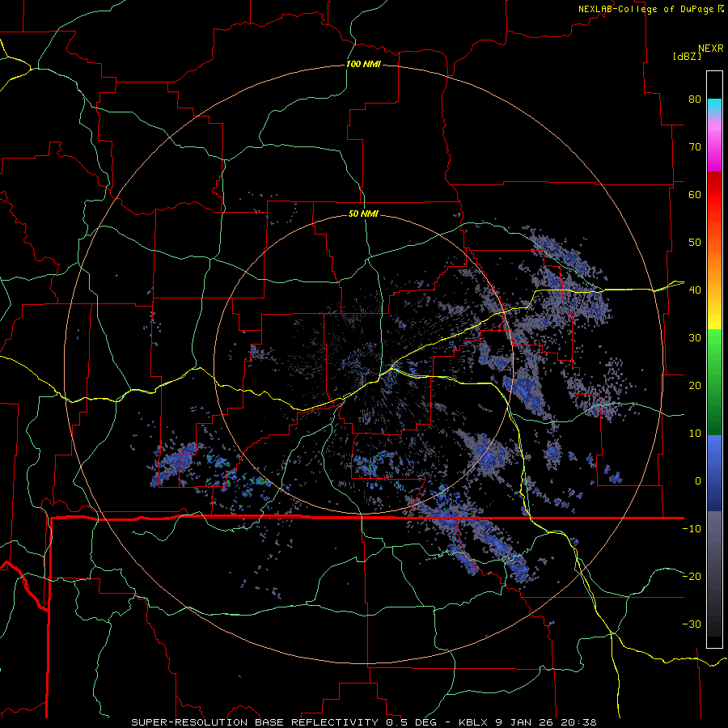Click the 10 value on the dBZ scale
This screenshot has width=728, height=728.
click(x=695, y=434)
